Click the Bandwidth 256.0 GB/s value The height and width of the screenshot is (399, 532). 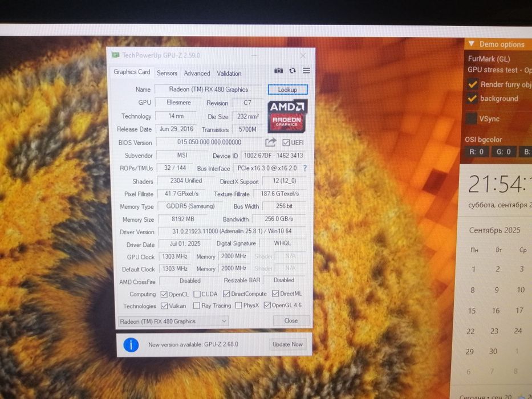[x=279, y=219]
